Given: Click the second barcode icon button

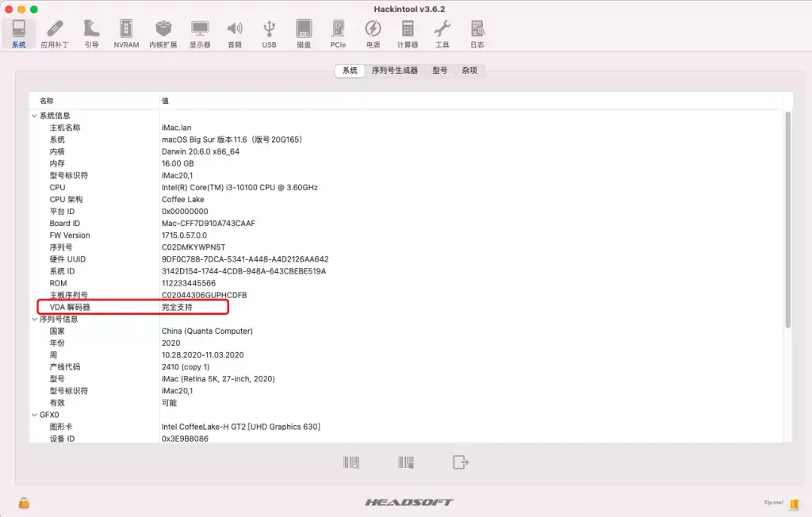Looking at the screenshot, I should tap(406, 462).
